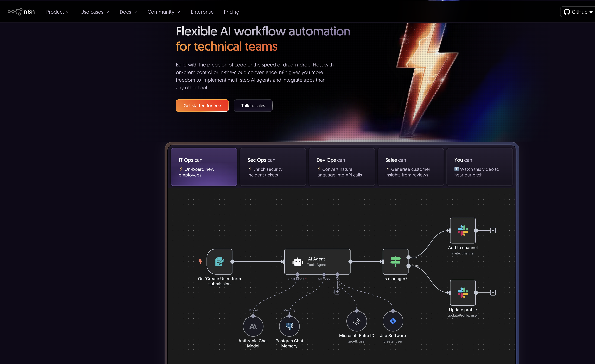Click the 'Flexible AI workflow automation' heading
595x364 pixels.
(x=263, y=31)
